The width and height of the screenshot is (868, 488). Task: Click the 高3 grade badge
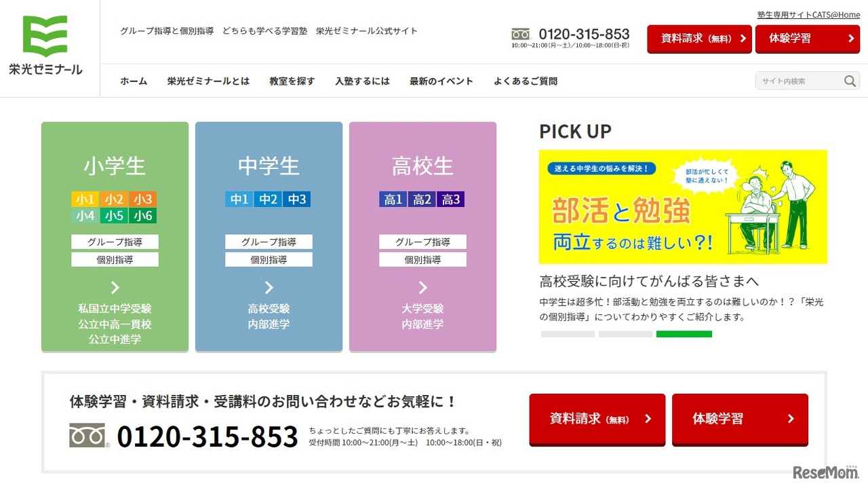(451, 199)
